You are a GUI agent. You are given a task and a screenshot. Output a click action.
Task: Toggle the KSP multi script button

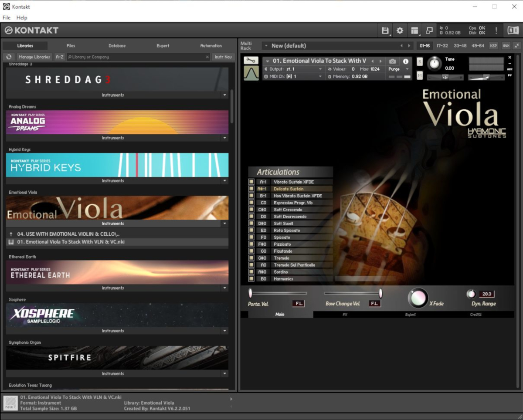pyautogui.click(x=493, y=46)
